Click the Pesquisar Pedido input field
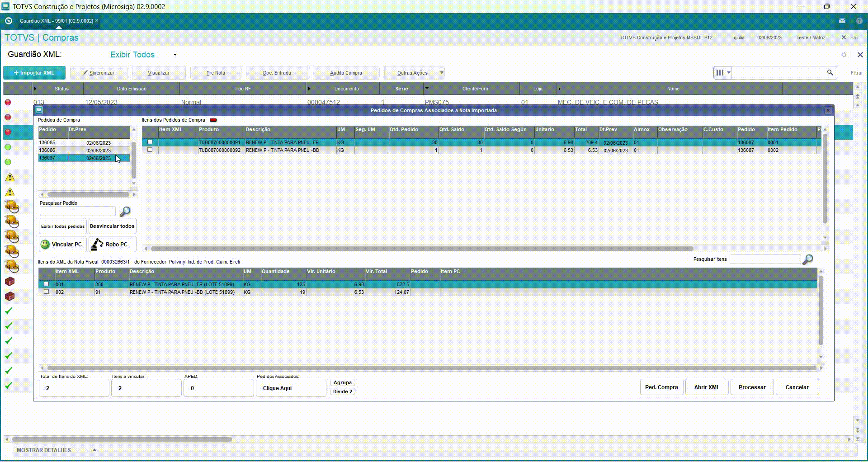Image resolution: width=868 pixels, height=462 pixels. click(77, 211)
